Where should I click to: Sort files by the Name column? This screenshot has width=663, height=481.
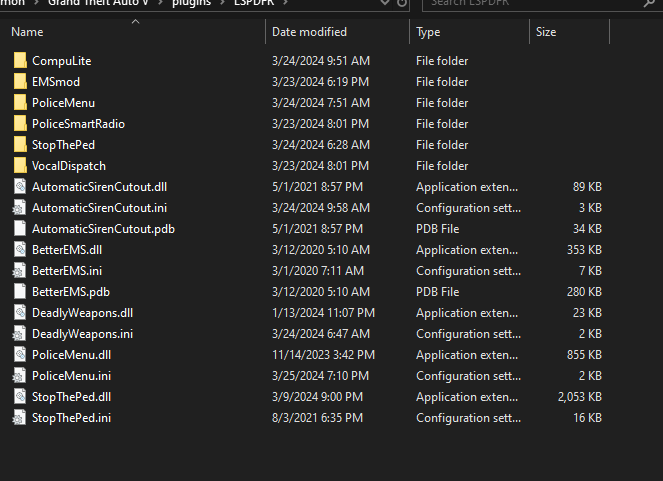(28, 32)
